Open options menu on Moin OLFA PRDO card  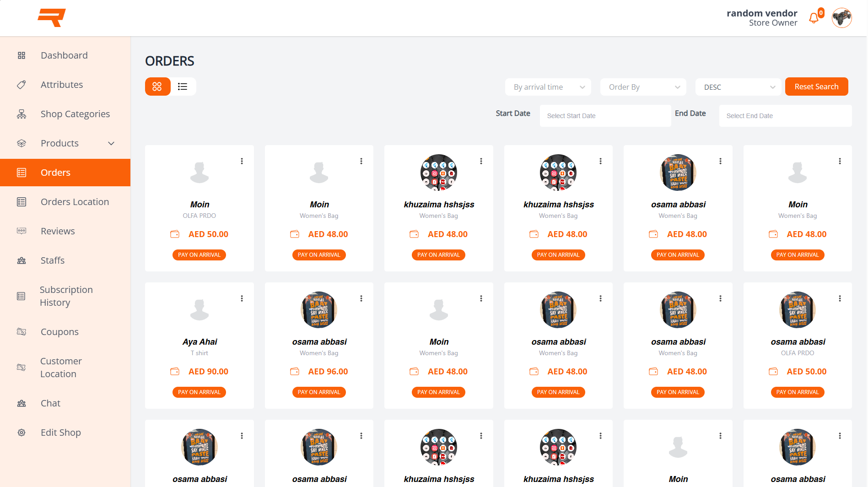tap(242, 161)
